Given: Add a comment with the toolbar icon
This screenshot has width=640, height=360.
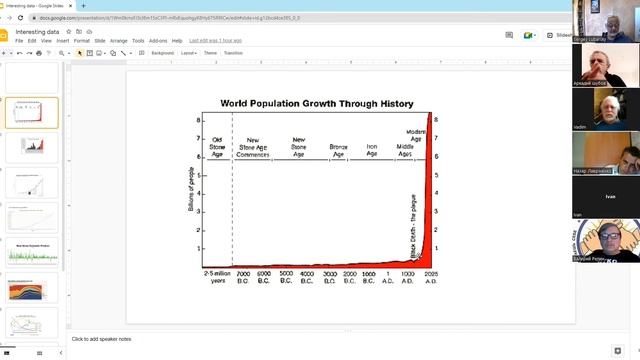Looking at the screenshot, I should pos(142,53).
